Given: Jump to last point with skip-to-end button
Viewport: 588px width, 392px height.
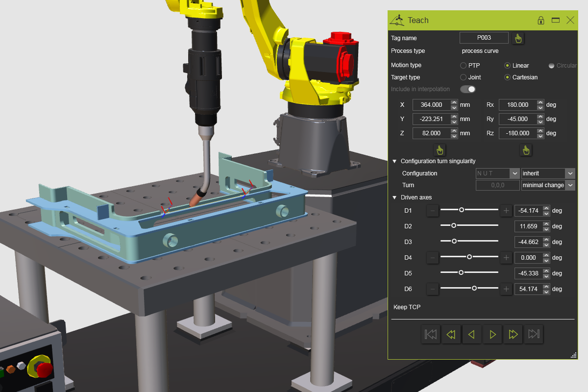Looking at the screenshot, I should tap(534, 334).
